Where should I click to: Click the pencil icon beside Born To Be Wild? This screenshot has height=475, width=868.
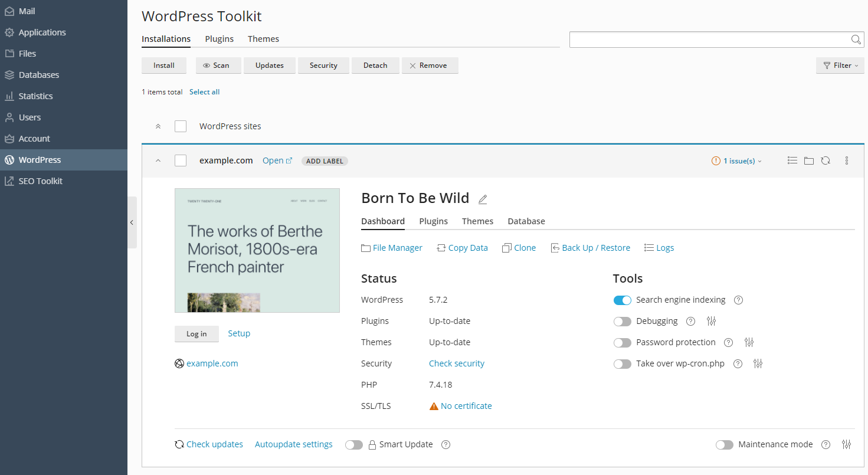(483, 199)
